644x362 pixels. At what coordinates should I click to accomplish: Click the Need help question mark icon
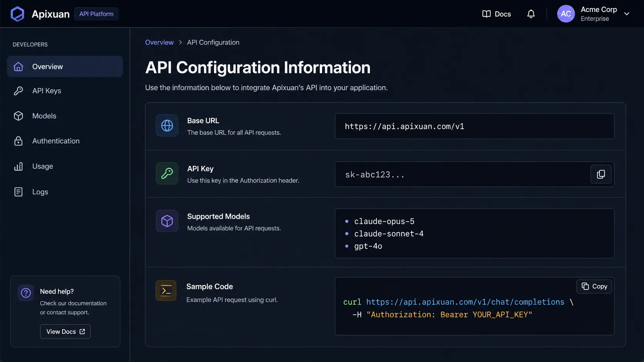tap(26, 293)
